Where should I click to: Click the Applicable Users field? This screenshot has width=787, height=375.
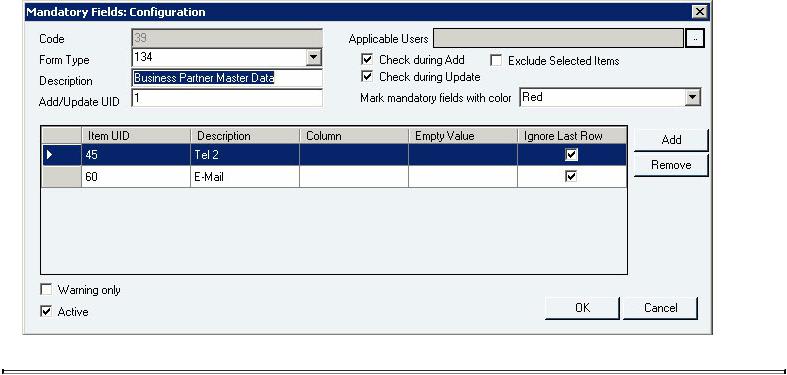558,39
